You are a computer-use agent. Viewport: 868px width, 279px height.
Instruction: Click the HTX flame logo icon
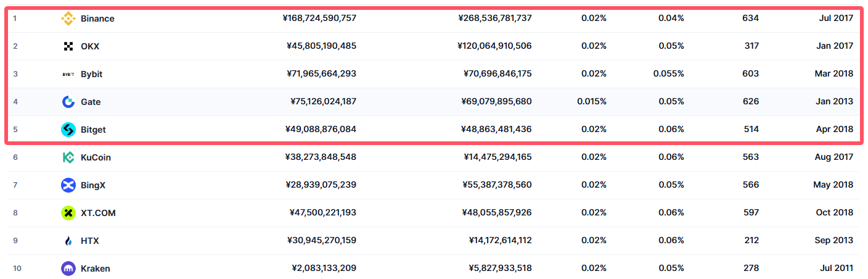click(68, 241)
